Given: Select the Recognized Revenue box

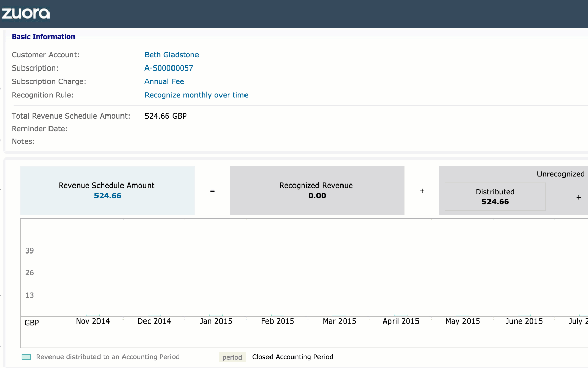Looking at the screenshot, I should 316,190.
